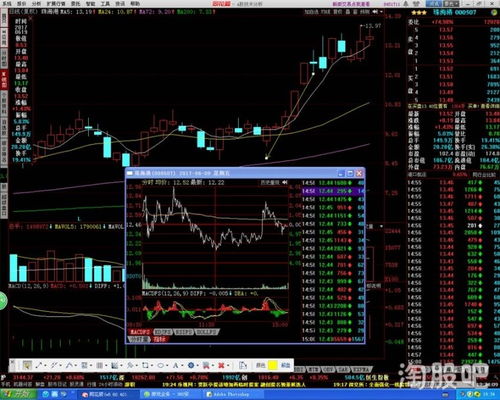Switch to BOLLFS indicator tab in popup

coord(207,332)
